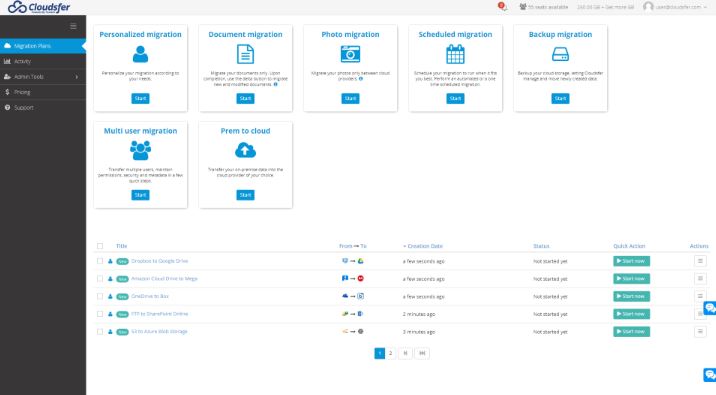This screenshot has height=395, width=716.
Task: Click the SharePoint destination icon in FTP row
Action: click(360, 314)
